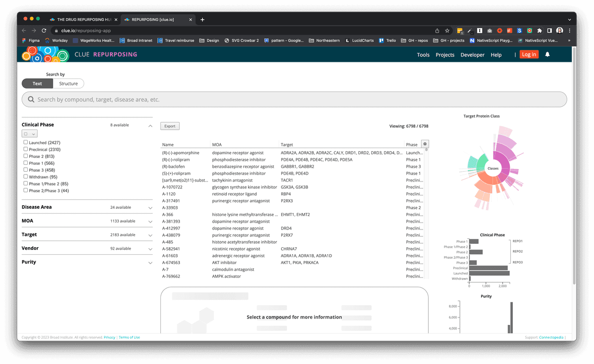Image resolution: width=594 pixels, height=364 pixels.
Task: Open notifications via the bell icon
Action: (547, 54)
